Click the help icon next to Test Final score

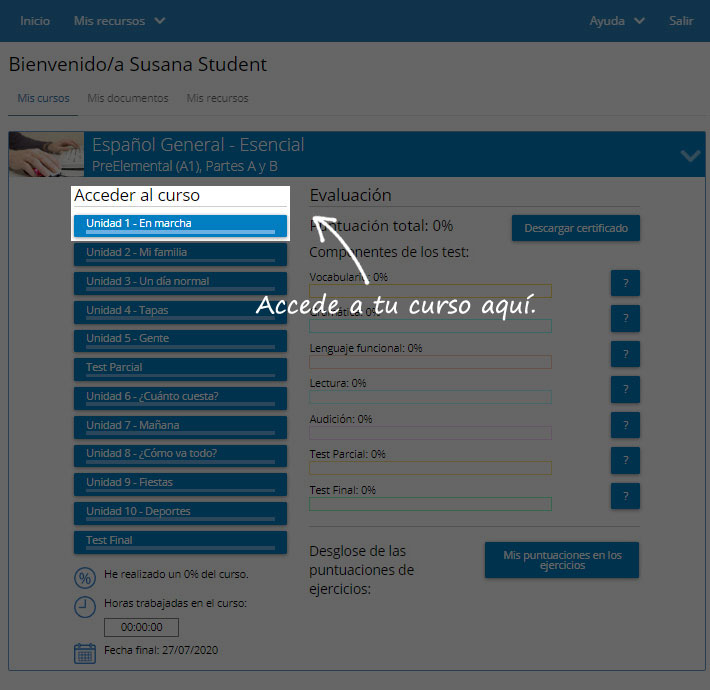pos(624,496)
